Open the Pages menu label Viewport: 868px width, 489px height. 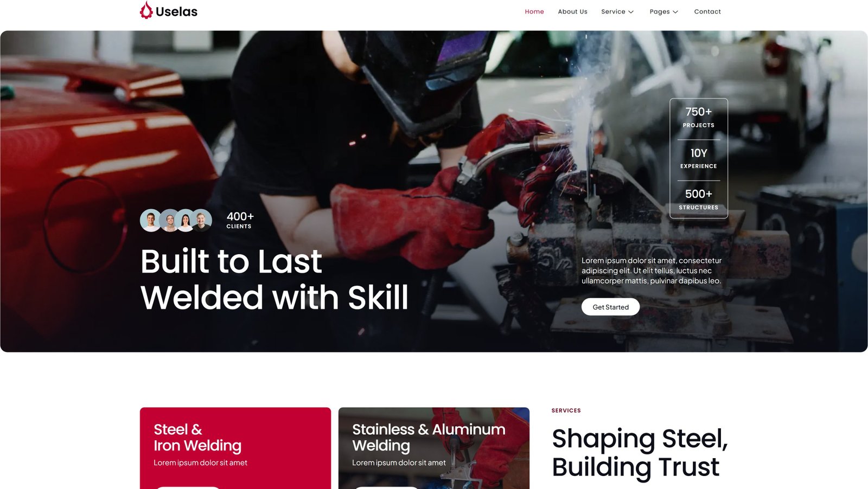click(660, 11)
